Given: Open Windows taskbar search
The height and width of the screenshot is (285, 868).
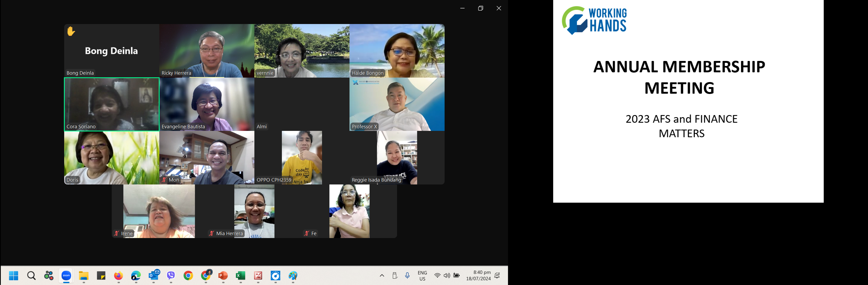Looking at the screenshot, I should pyautogui.click(x=31, y=275).
